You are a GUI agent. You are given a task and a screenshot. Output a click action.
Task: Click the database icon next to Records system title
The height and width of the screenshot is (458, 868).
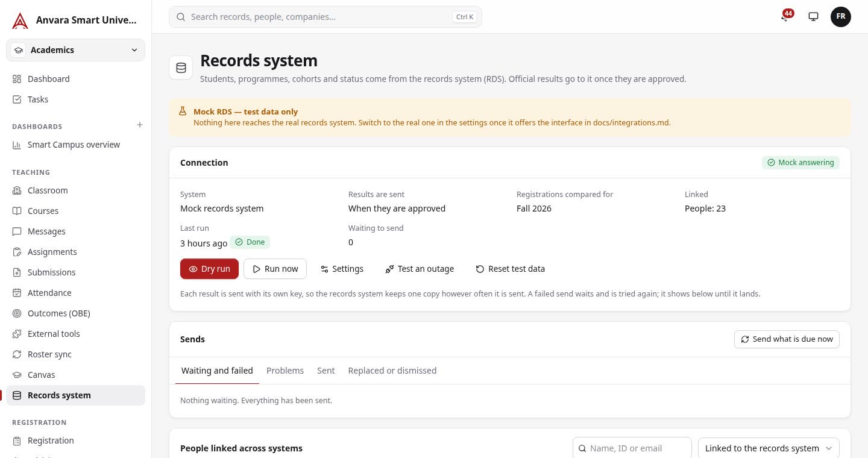click(x=181, y=68)
